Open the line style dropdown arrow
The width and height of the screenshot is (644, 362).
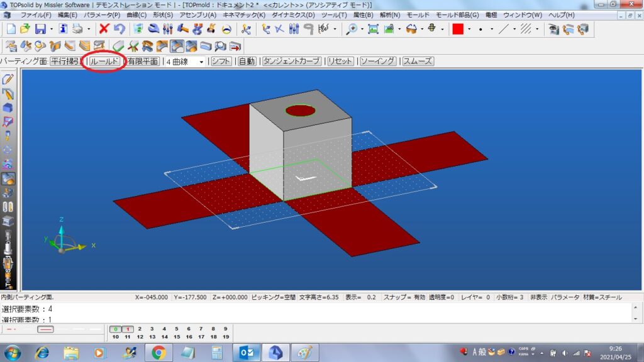point(514,29)
